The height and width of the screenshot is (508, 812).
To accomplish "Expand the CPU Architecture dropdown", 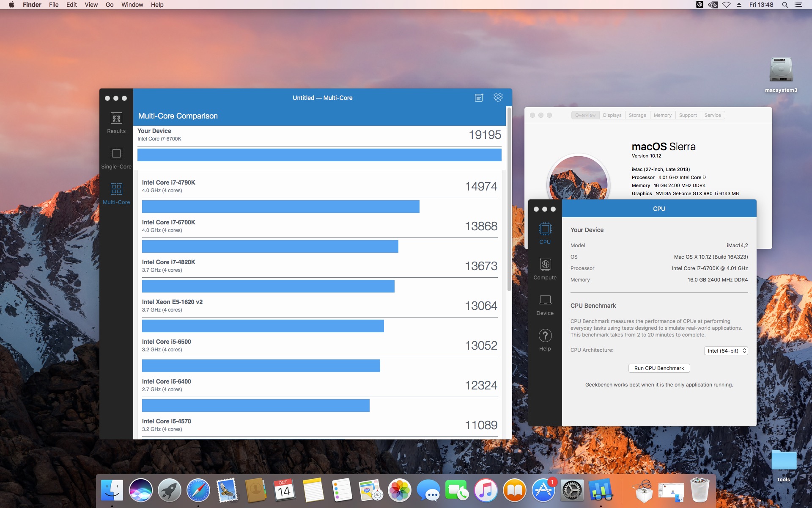I will 726,351.
